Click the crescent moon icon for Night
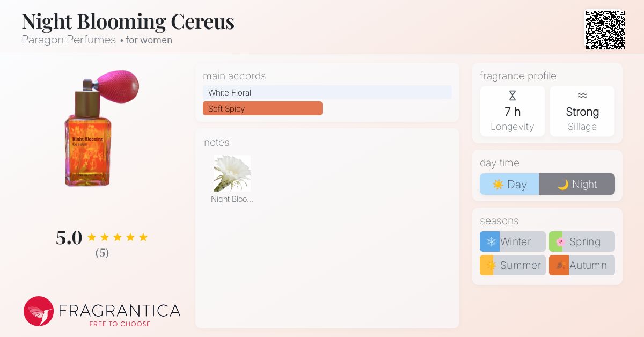This screenshot has height=337, width=644. point(563,184)
